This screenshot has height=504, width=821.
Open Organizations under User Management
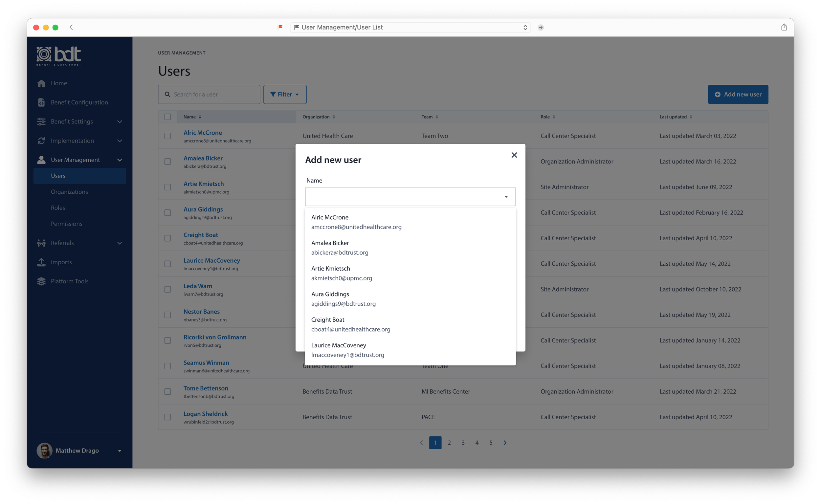(x=69, y=192)
